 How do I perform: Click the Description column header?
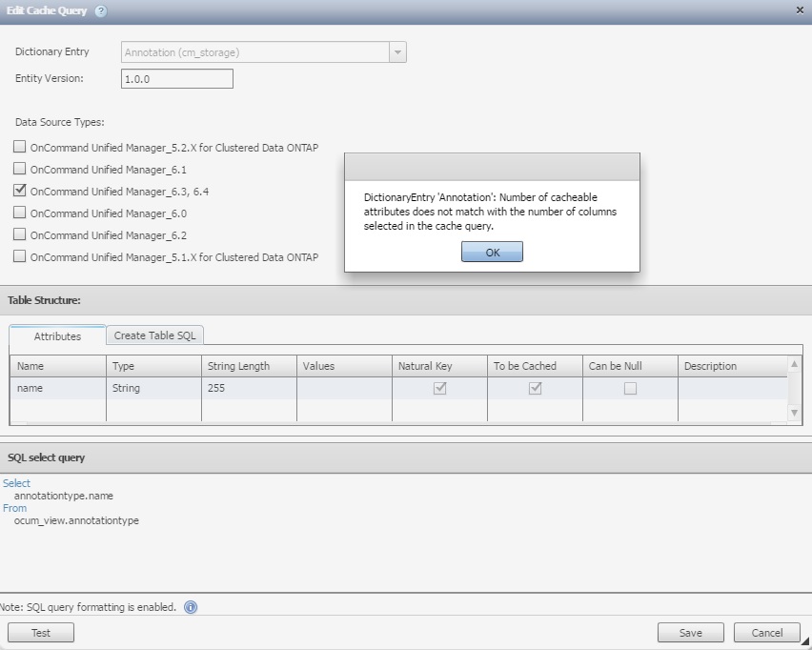coord(733,366)
